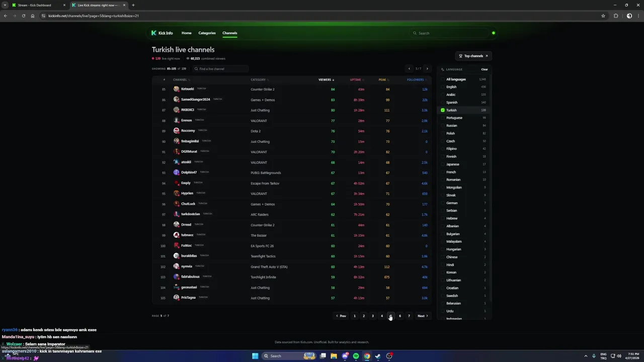Bookmark this page with star icon
Screen dimensions: 644x362
pos(603,16)
